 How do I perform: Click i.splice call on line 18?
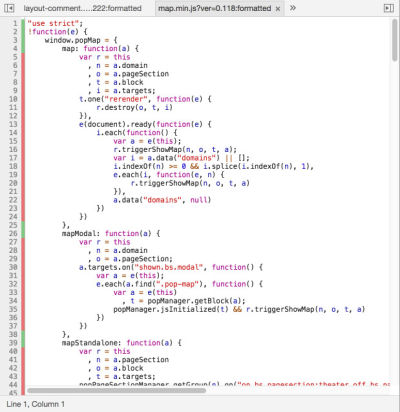coord(256,166)
